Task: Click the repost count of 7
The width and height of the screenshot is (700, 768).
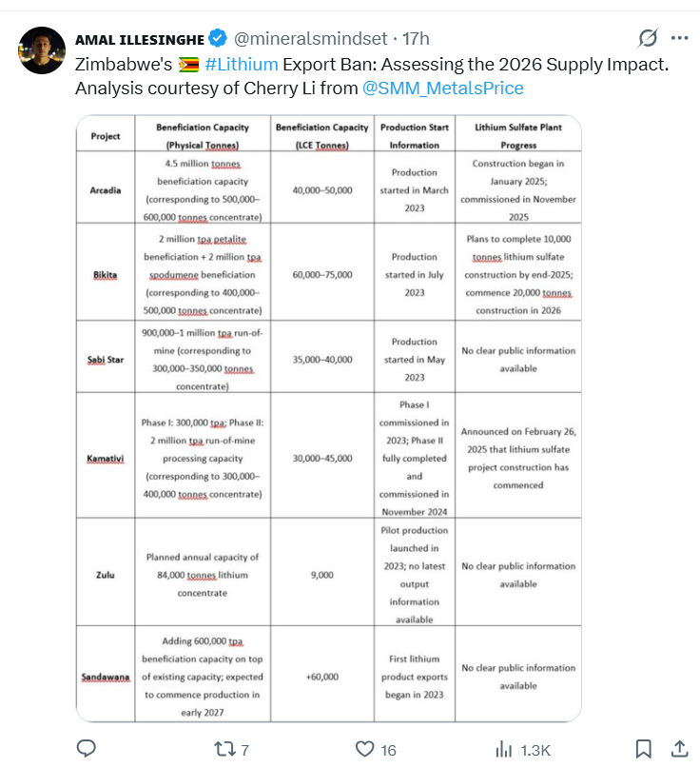Action: (x=244, y=750)
